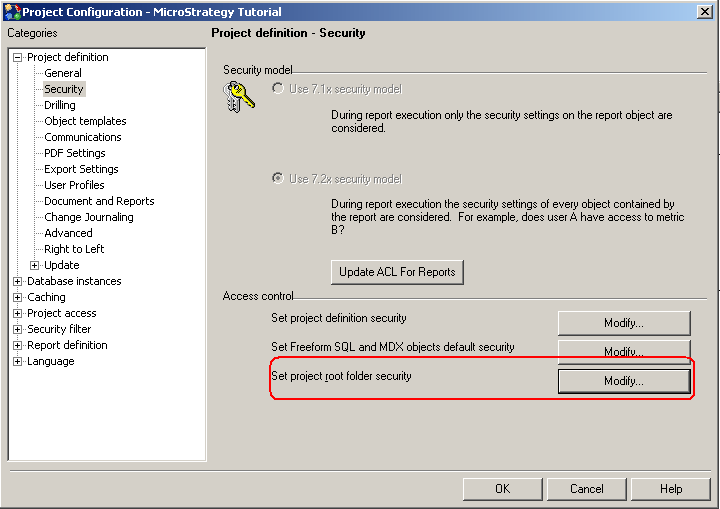This screenshot has width=720, height=509.
Task: Expand the Update tree node
Action: tap(34, 265)
